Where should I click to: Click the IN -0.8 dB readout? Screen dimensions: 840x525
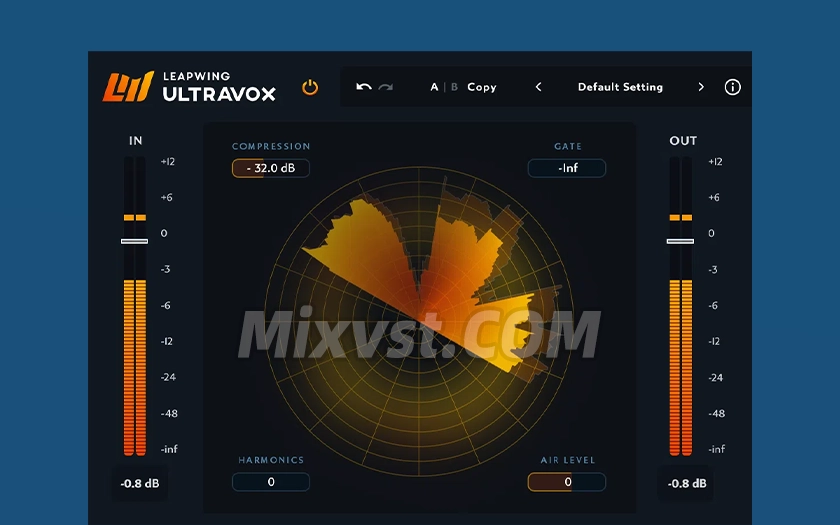(140, 483)
